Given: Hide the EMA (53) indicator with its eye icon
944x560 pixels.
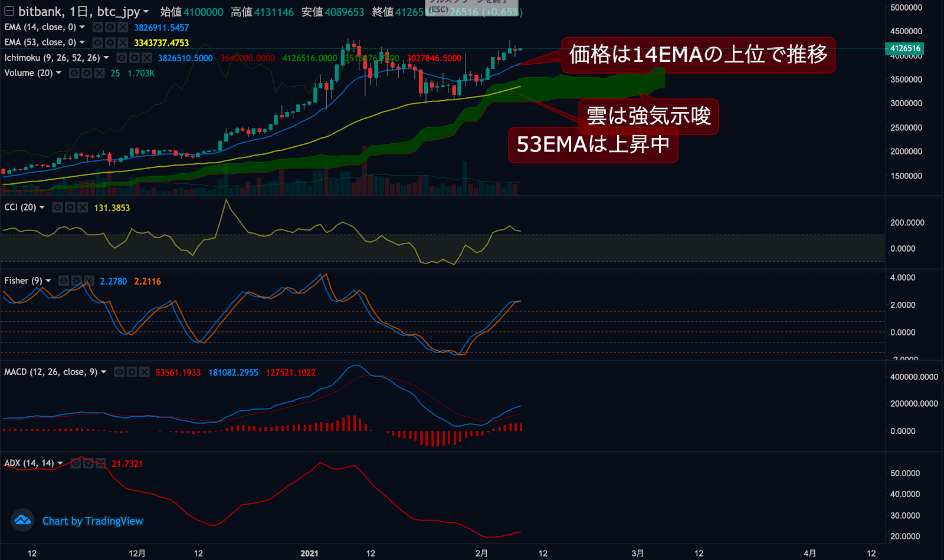Looking at the screenshot, I should 97,42.
